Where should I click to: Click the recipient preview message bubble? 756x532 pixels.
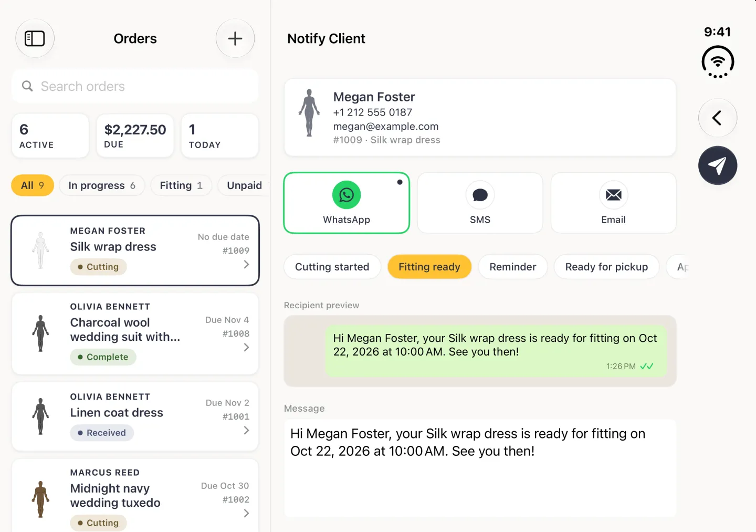[496, 351]
